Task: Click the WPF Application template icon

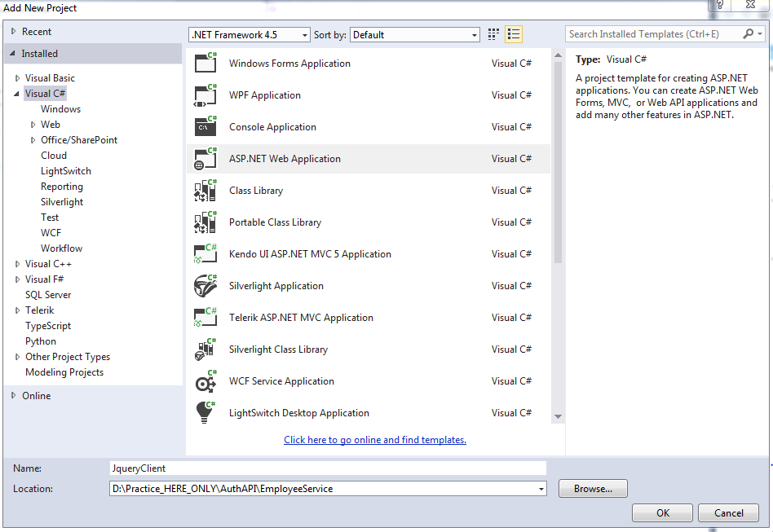Action: tap(205, 95)
